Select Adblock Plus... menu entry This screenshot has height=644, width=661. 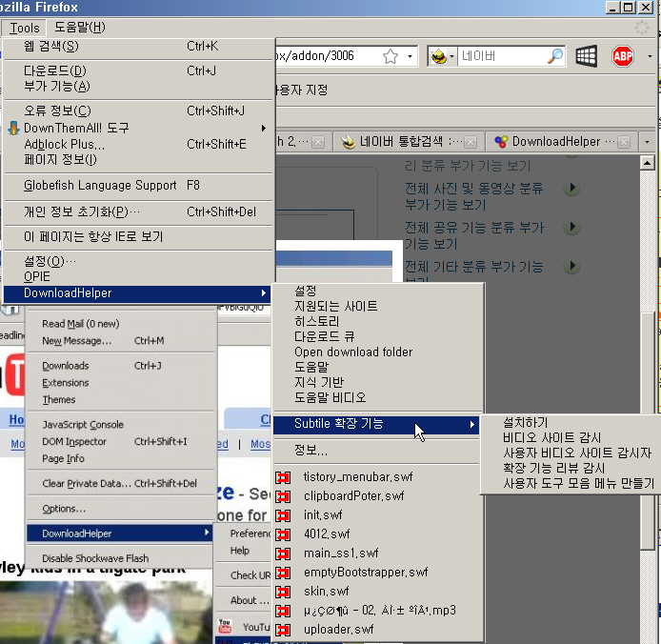(139, 144)
